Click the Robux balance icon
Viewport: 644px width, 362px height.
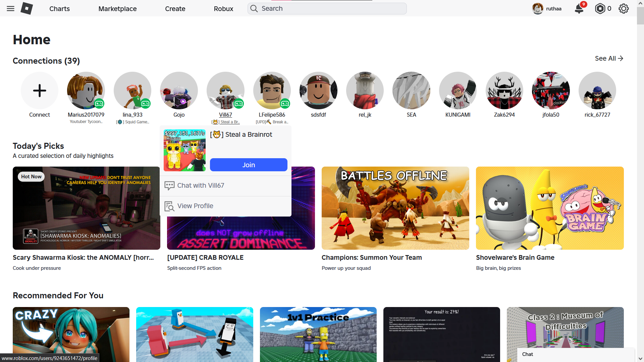point(600,8)
